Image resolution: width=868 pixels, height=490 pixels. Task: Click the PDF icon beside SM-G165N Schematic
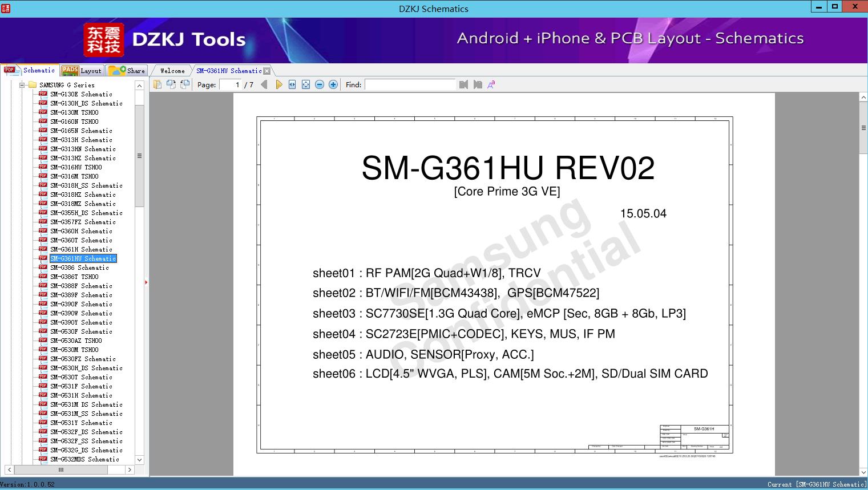43,131
